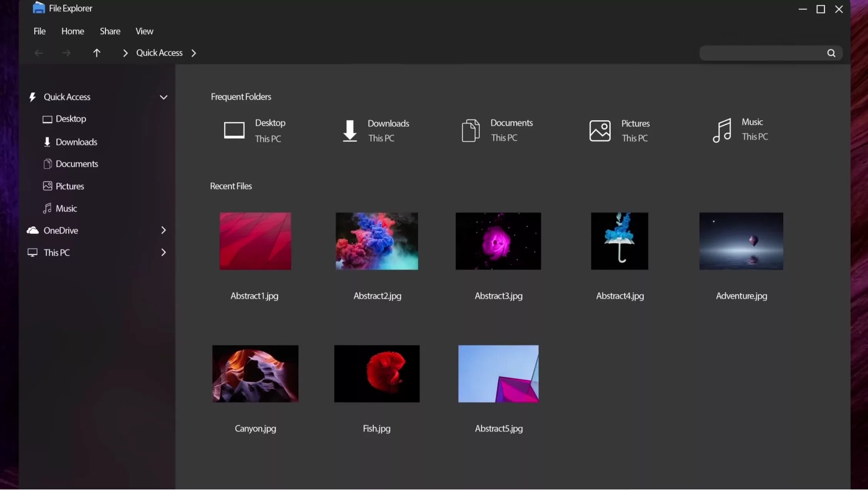
Task: Open the Share menu
Action: point(110,30)
